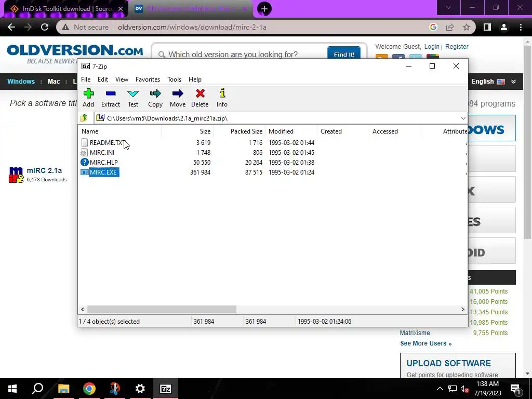Open the File menu in 7-Zip
Viewport: 532px width, 399px height.
pos(86,79)
